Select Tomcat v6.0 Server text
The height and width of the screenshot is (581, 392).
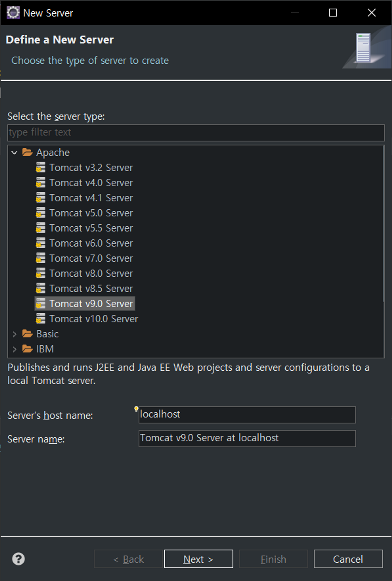(91, 243)
